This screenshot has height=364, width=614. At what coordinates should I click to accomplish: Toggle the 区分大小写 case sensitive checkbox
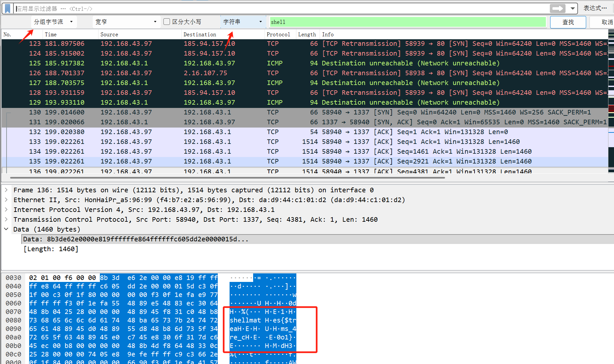(167, 22)
